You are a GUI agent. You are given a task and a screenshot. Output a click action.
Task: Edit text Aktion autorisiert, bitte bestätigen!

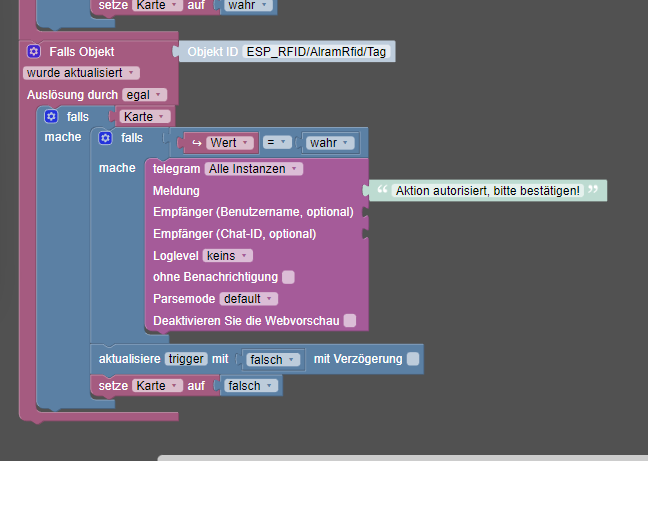point(488,191)
